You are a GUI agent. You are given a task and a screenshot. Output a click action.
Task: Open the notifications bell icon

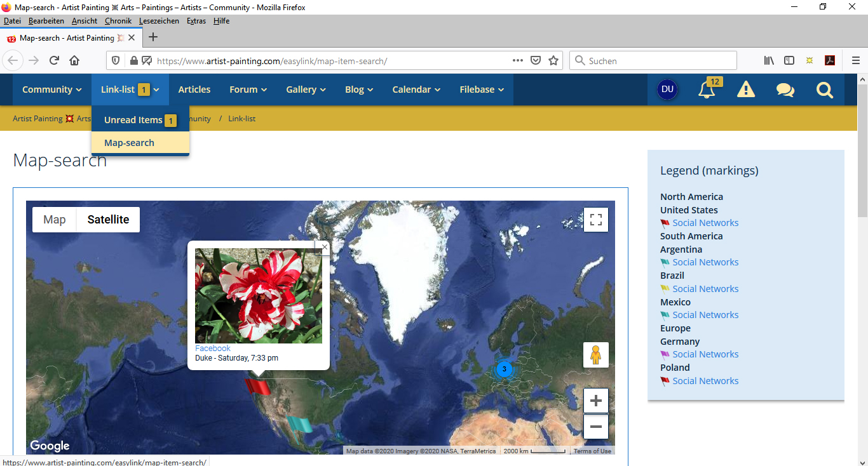pyautogui.click(x=707, y=90)
